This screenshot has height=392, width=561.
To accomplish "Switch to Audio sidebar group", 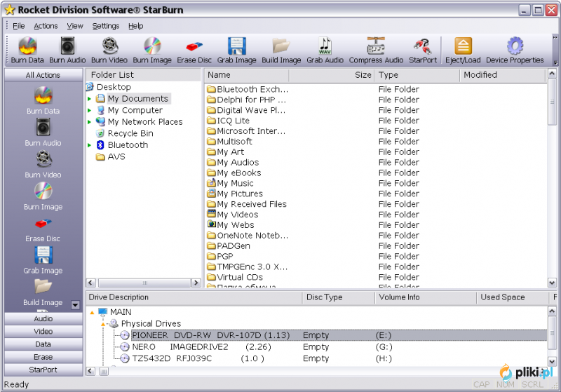I will (x=43, y=318).
